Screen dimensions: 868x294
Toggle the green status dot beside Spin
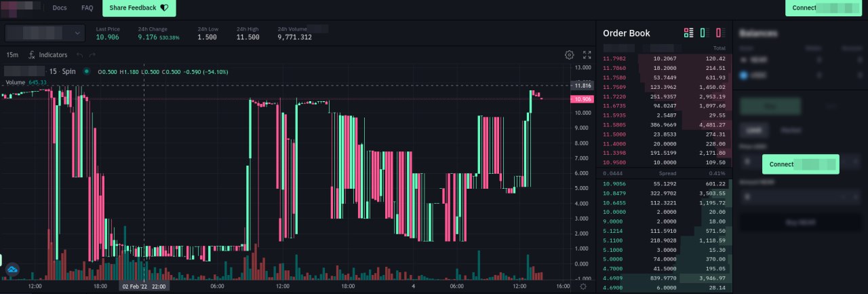[x=86, y=71]
